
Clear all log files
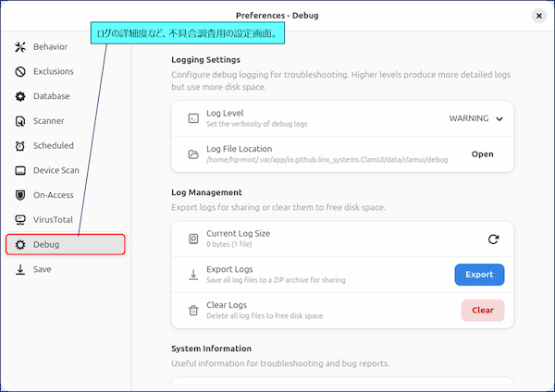point(483,311)
